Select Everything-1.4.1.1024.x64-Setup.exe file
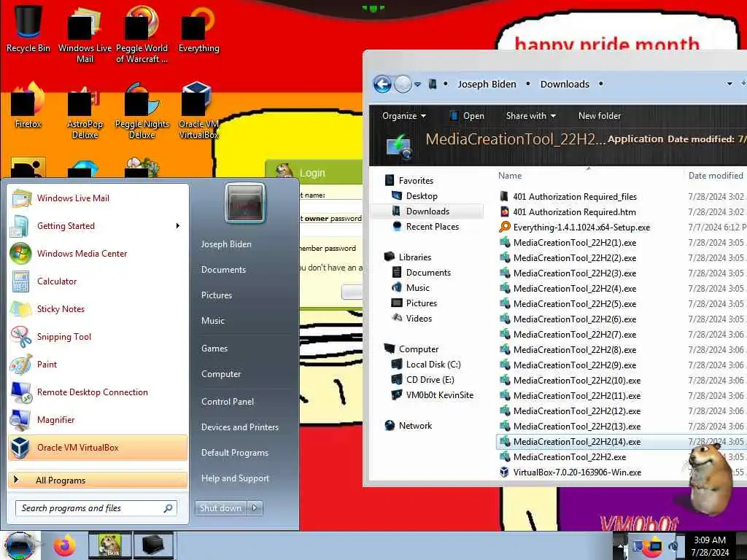This screenshot has width=747, height=560. 581,227
